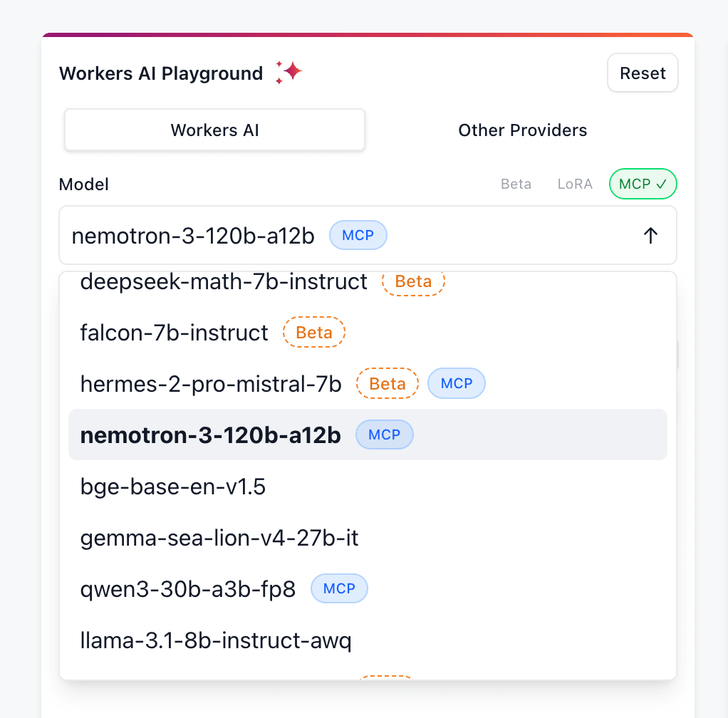Switch to the Other Providers tab
The height and width of the screenshot is (718, 728).
click(x=522, y=130)
